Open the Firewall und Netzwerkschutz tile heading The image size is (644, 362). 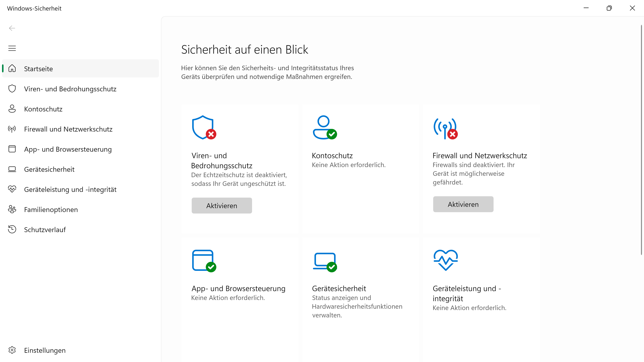coord(479,155)
